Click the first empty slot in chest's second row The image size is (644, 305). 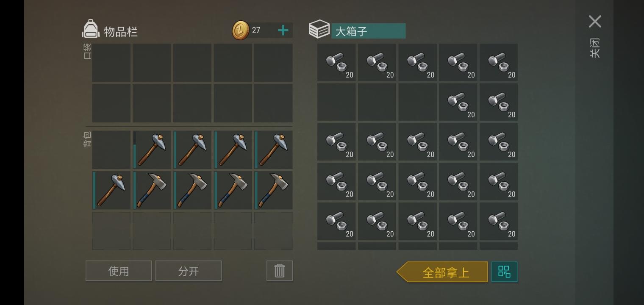(x=336, y=102)
